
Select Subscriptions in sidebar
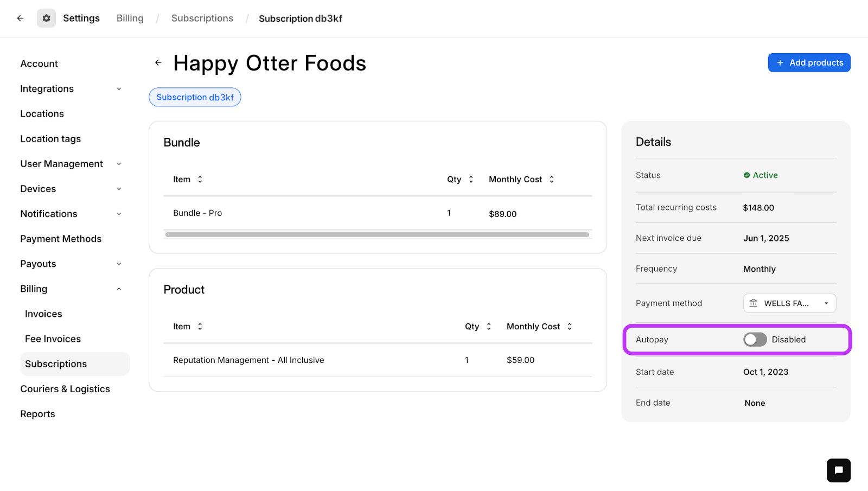click(x=75, y=364)
